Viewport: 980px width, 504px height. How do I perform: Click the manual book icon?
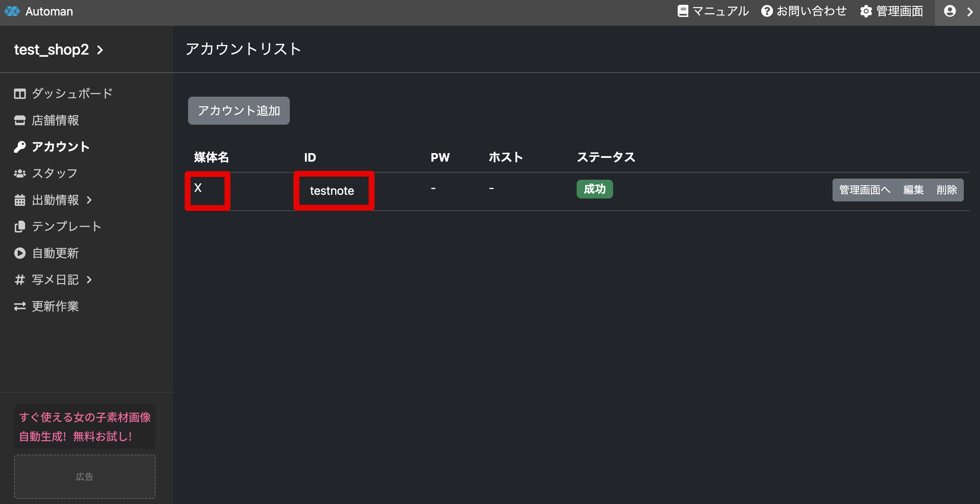coord(683,11)
